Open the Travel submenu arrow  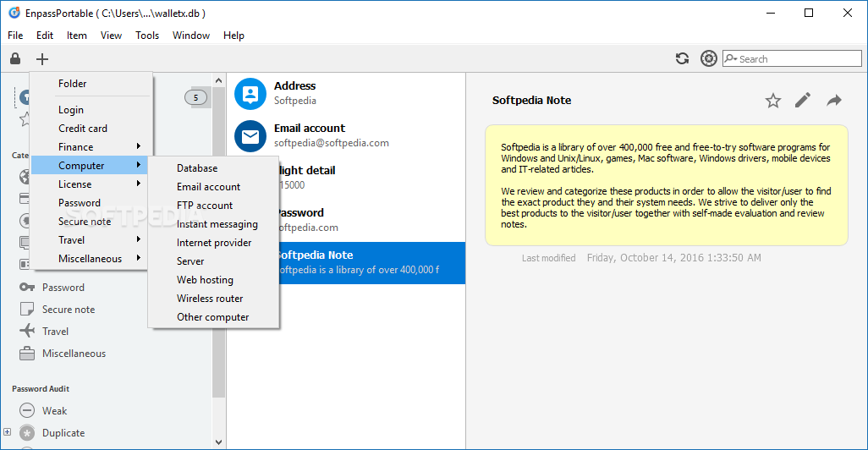coord(139,239)
